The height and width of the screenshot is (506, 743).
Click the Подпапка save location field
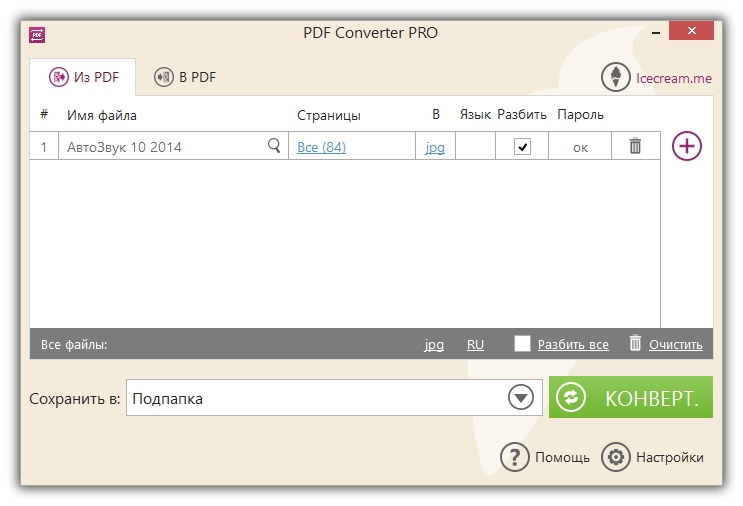pos(334,398)
